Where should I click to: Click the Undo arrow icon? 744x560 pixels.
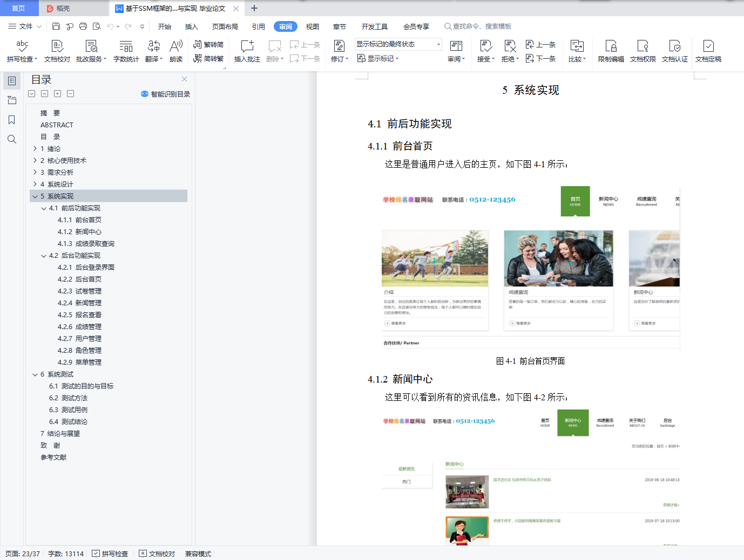pos(110,26)
